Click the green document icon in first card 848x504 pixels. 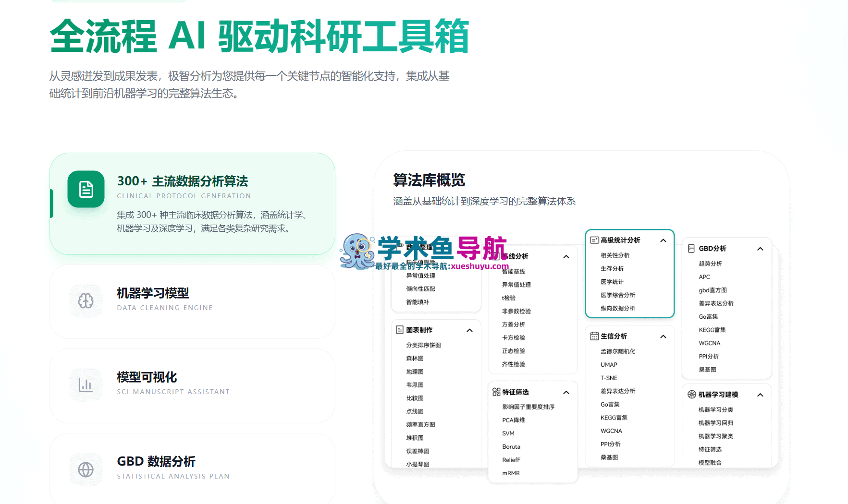pyautogui.click(x=86, y=189)
